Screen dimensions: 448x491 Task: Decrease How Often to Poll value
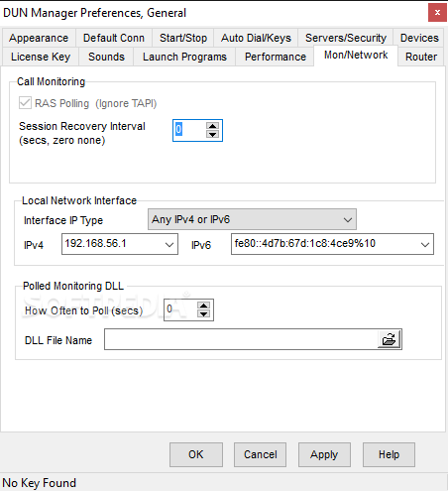click(203, 313)
